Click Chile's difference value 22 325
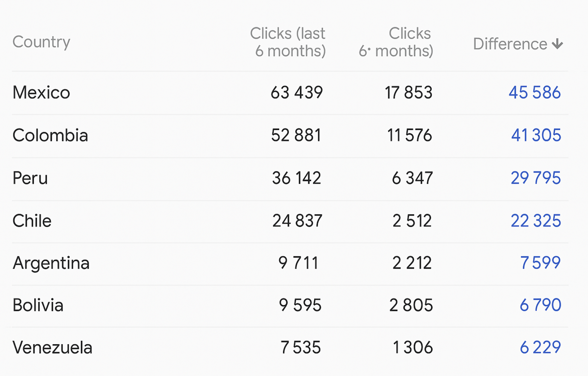Screen dimensions: 588x376 tap(535, 221)
